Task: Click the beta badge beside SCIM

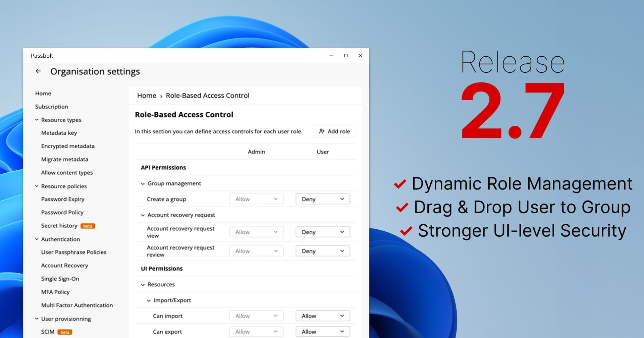Action: tap(65, 332)
